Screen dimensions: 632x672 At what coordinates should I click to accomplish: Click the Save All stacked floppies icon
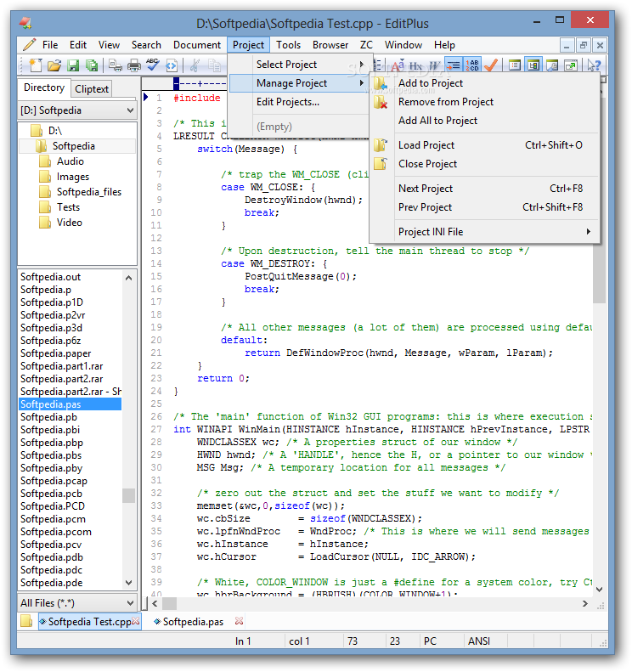[92, 65]
